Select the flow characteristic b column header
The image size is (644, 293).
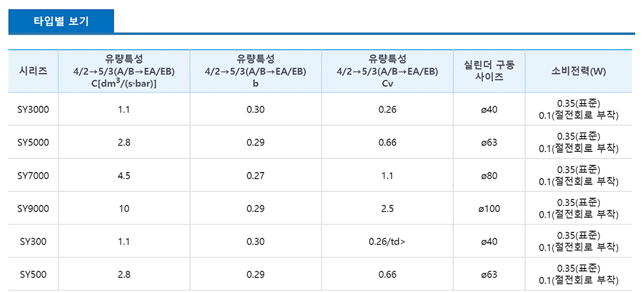pyautogui.click(x=256, y=71)
